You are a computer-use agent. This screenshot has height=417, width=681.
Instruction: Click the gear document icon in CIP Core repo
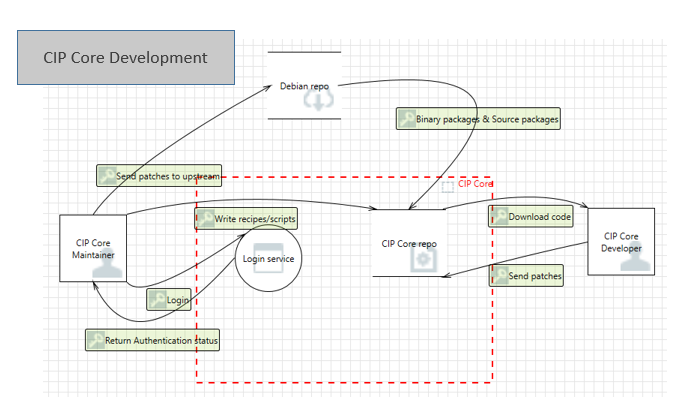423,260
